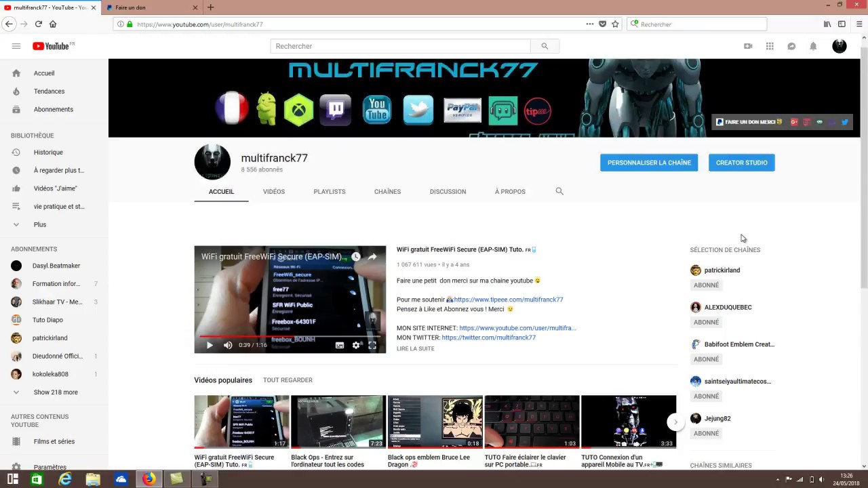Expand Show 218 more subscriptions
The image size is (868, 488).
pyautogui.click(x=54, y=392)
